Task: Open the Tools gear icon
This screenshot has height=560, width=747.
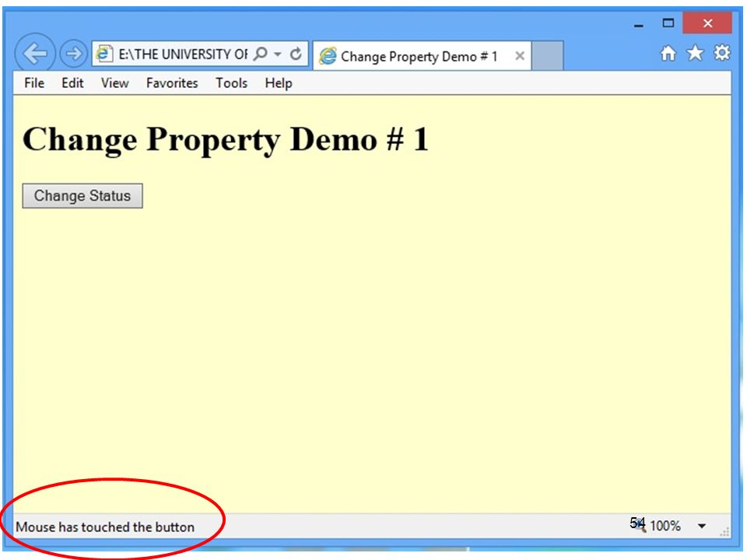Action: [722, 53]
